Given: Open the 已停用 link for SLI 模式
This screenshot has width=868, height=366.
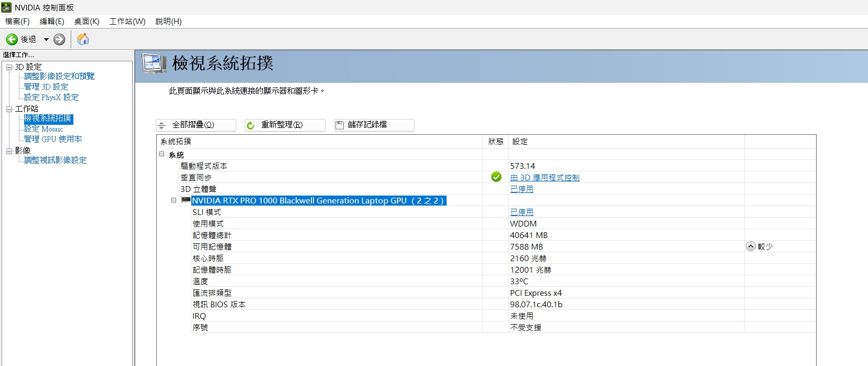Looking at the screenshot, I should (x=522, y=212).
